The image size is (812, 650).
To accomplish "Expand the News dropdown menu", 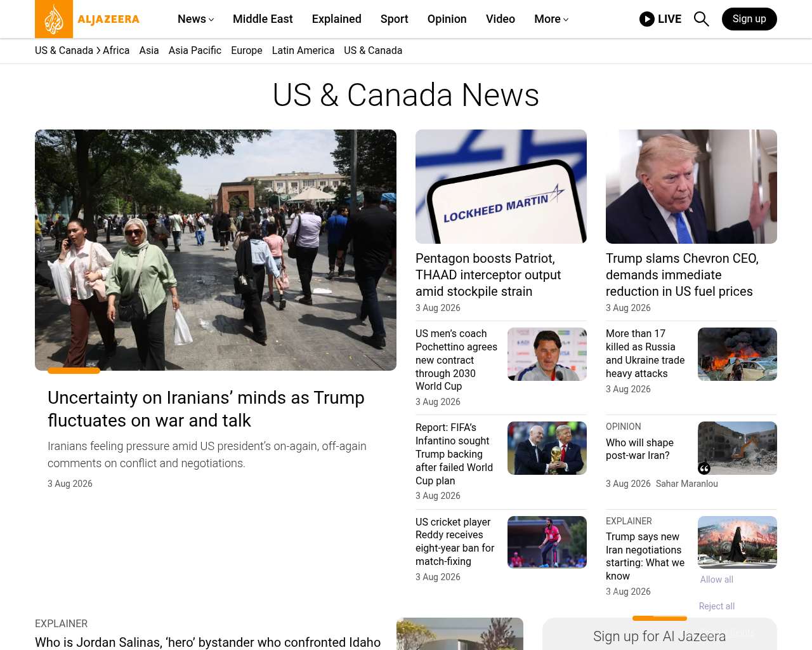I will tap(195, 19).
